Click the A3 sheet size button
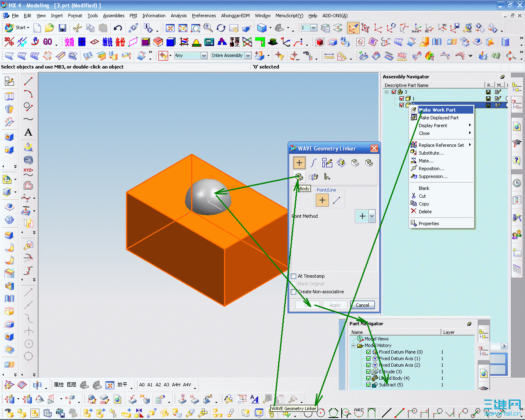525x420 pixels. point(167,385)
